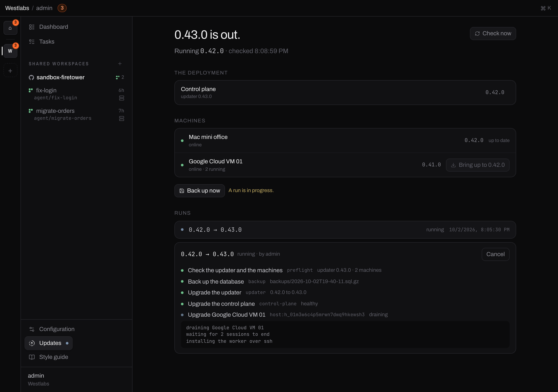
Task: Open Dashboard from sidebar
Action: 76,27
